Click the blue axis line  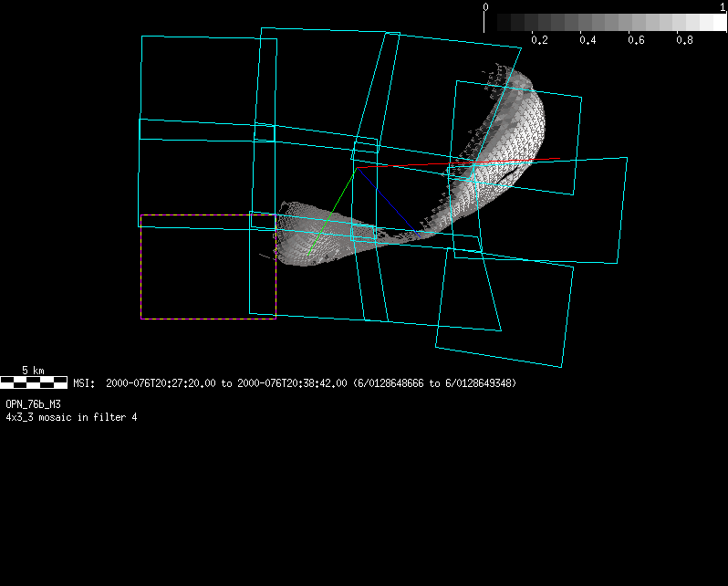tap(385, 199)
